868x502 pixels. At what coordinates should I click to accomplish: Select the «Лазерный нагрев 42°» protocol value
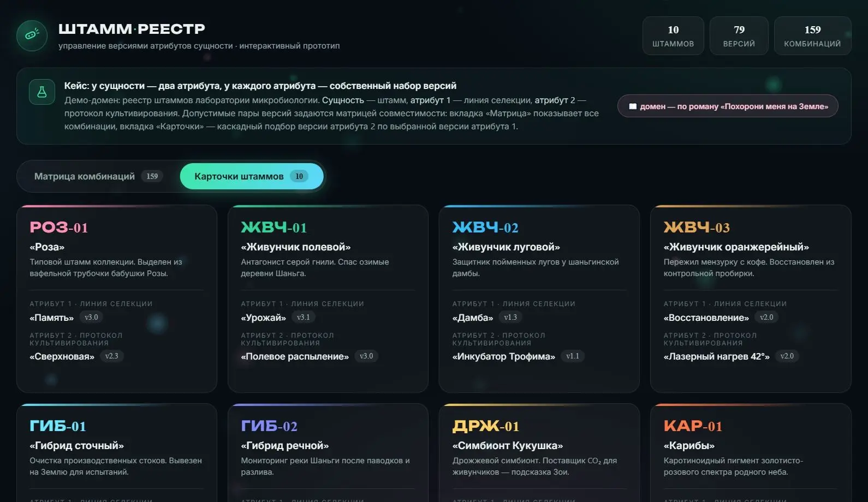[717, 356]
